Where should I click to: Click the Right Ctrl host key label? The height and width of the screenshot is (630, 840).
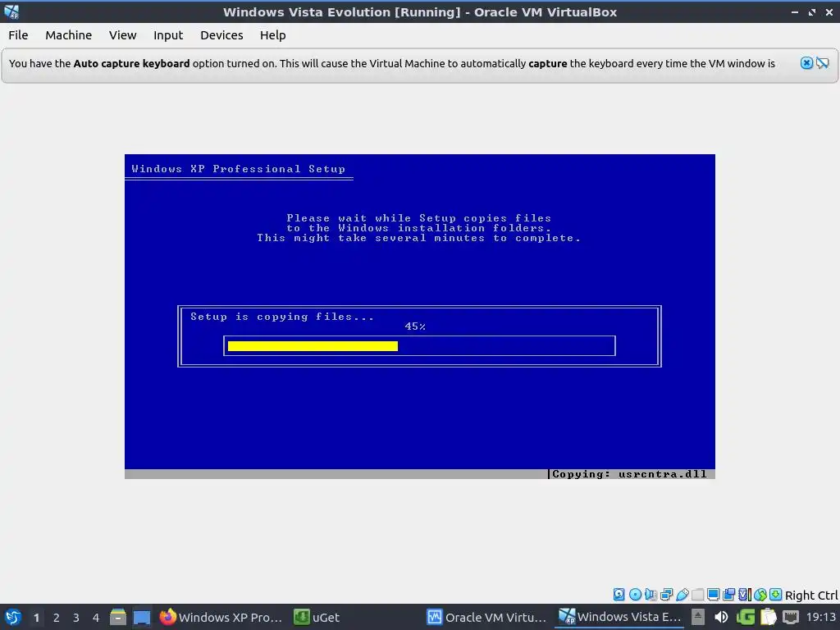(811, 596)
